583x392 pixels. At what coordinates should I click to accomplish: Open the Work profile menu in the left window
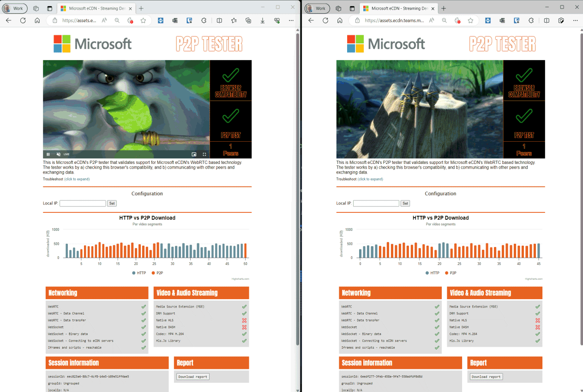14,8
